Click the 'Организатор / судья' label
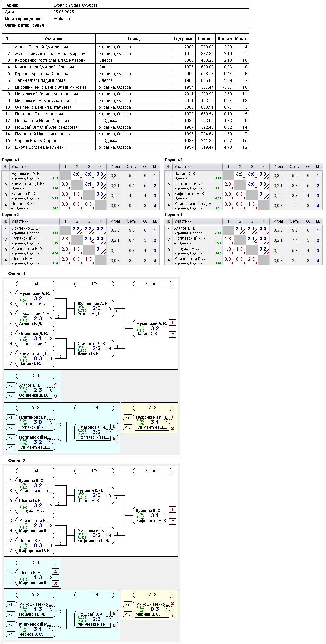This screenshot has height=644, width=326. point(25,25)
